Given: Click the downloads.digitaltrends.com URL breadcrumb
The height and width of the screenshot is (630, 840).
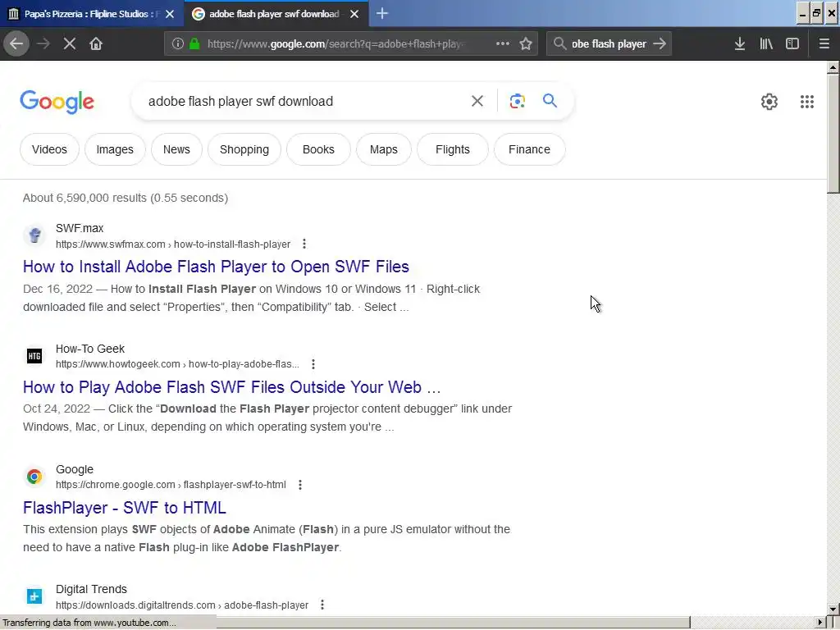Looking at the screenshot, I should pos(182,605).
